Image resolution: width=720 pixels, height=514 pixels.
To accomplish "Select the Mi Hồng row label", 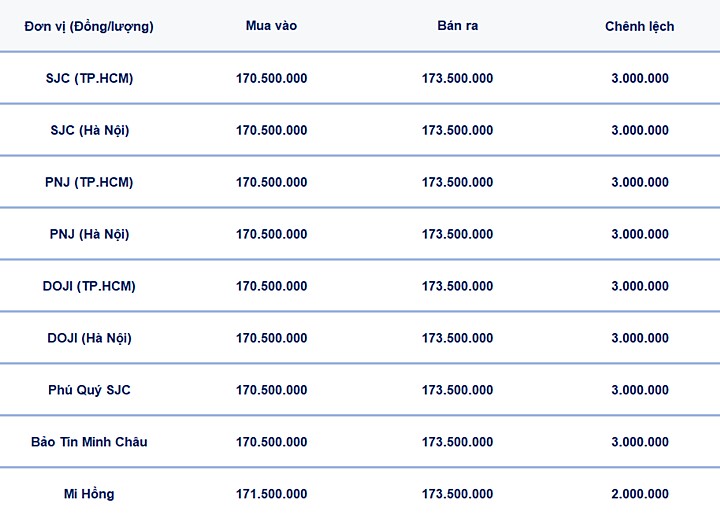I will tap(89, 494).
